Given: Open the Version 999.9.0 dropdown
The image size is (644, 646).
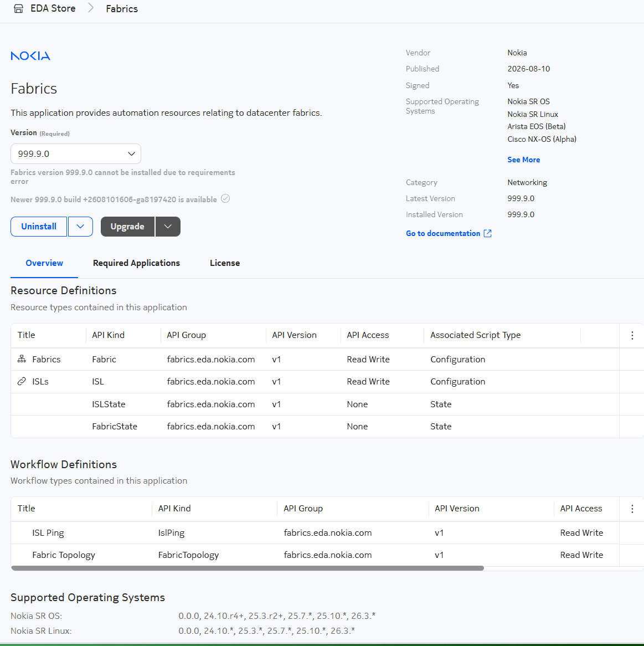Looking at the screenshot, I should pyautogui.click(x=76, y=153).
